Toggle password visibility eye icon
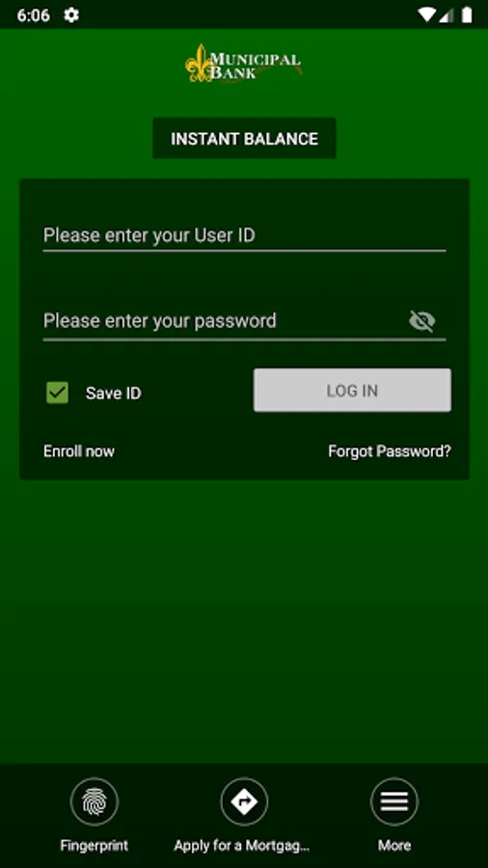 pos(422,321)
